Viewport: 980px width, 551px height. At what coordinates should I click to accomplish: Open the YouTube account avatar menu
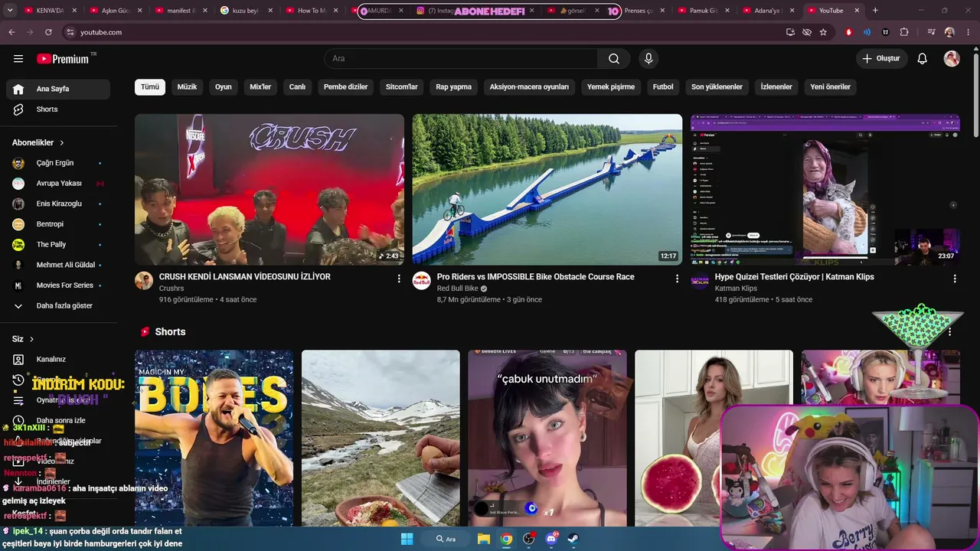coord(952,59)
